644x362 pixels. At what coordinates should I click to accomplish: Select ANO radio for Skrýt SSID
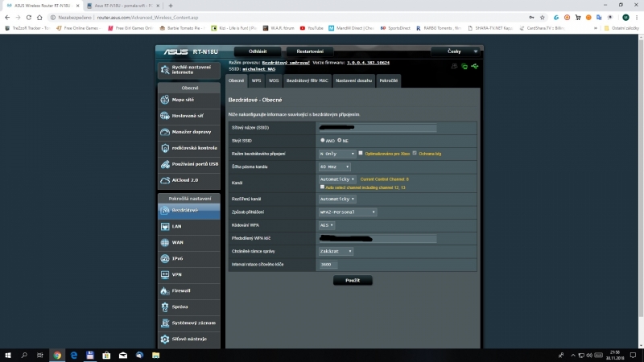(x=323, y=140)
